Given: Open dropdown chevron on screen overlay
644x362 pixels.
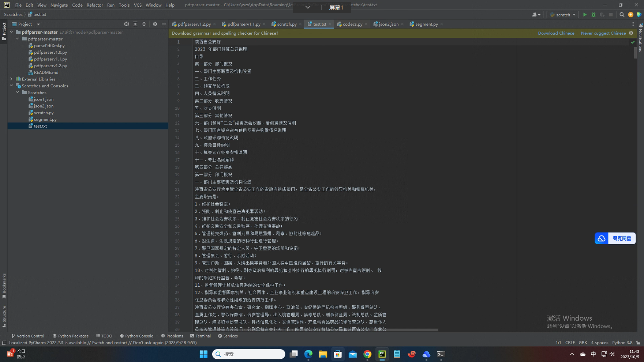Looking at the screenshot, I should click(308, 7).
